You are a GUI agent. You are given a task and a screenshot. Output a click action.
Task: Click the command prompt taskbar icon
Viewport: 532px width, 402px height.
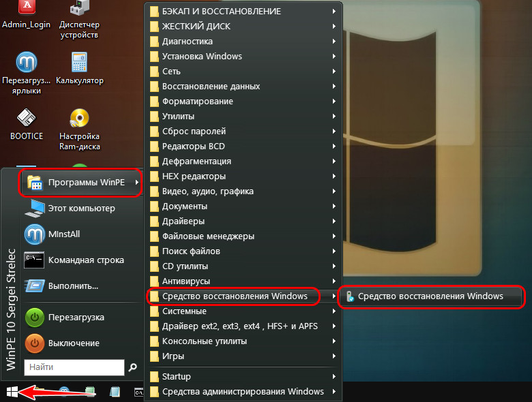pos(138,392)
